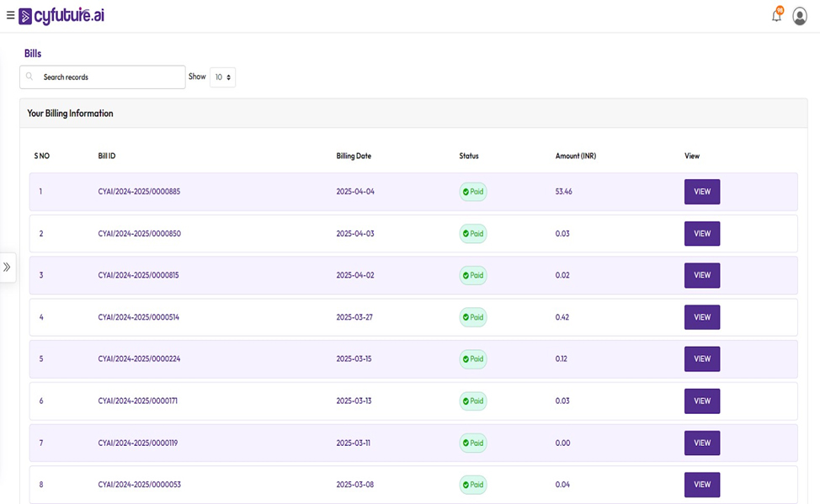The image size is (820, 504).
Task: Click Paid status badge for bill 0000119
Action: coord(472,443)
